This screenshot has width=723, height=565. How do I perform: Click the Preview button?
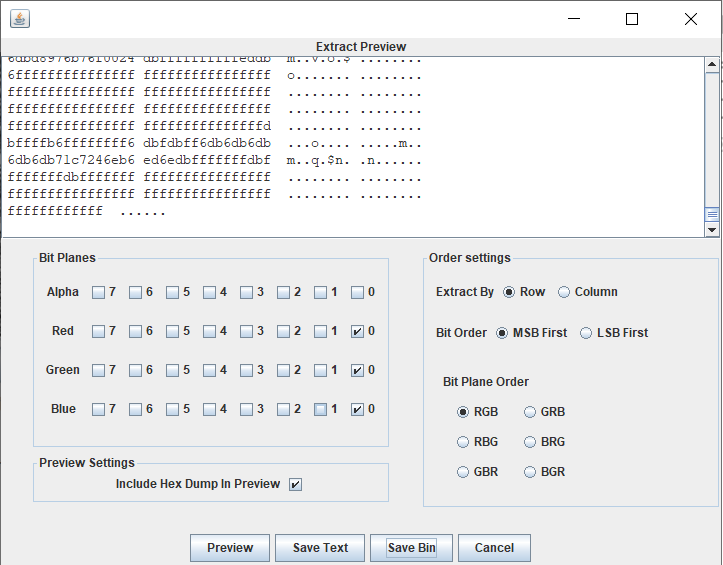tap(230, 548)
